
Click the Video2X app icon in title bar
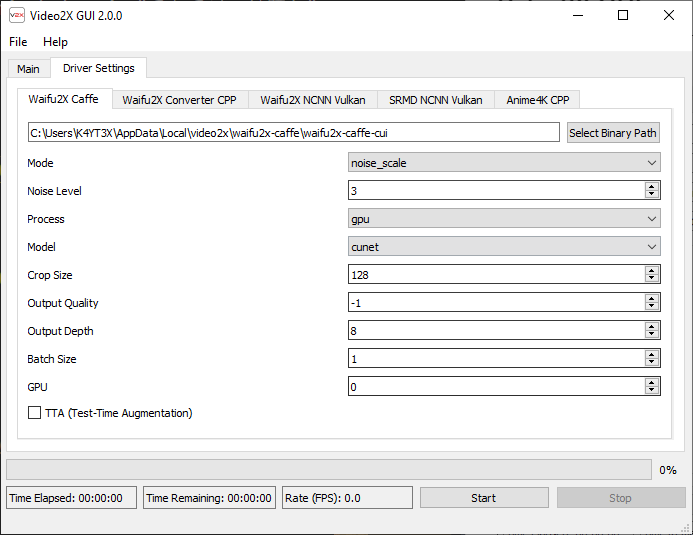(x=17, y=15)
